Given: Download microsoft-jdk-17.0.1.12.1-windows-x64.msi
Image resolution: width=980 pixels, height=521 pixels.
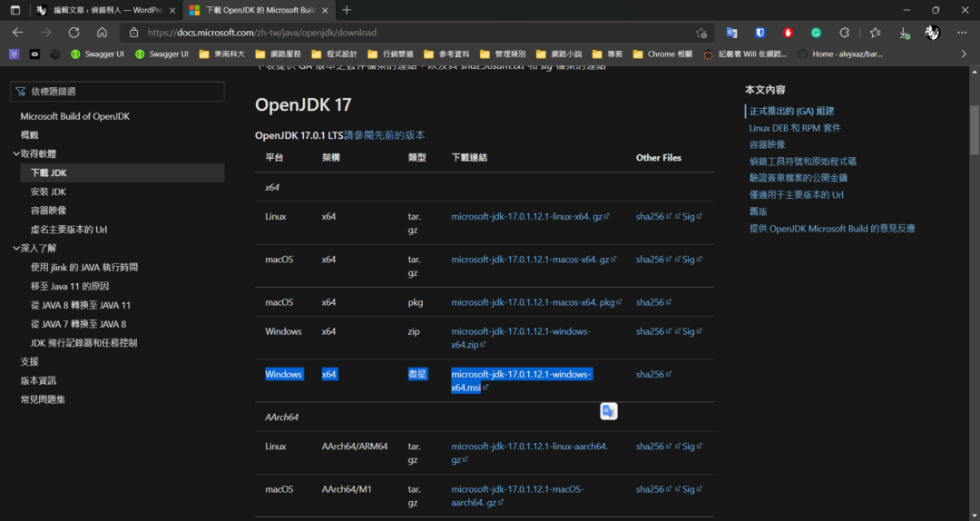Looking at the screenshot, I should 521,381.
